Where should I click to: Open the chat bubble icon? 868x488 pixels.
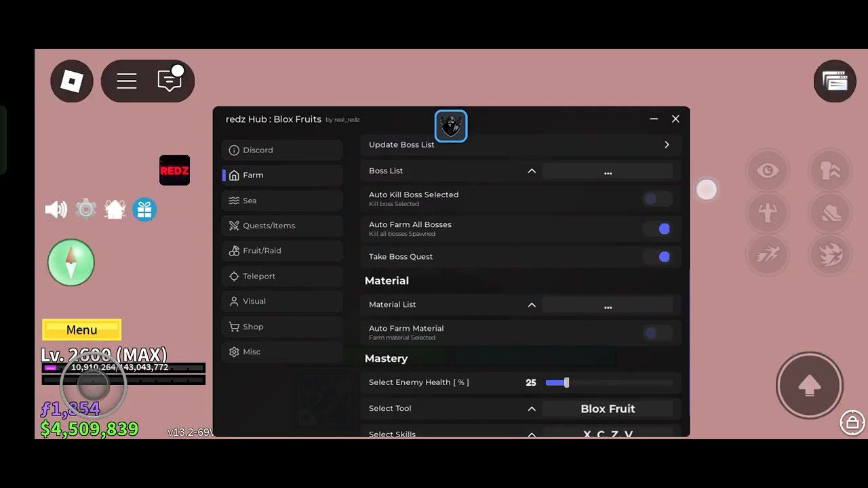170,81
